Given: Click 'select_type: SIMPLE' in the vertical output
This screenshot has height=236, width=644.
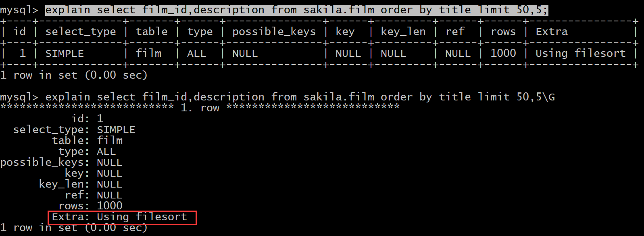Looking at the screenshot, I should tap(74, 129).
